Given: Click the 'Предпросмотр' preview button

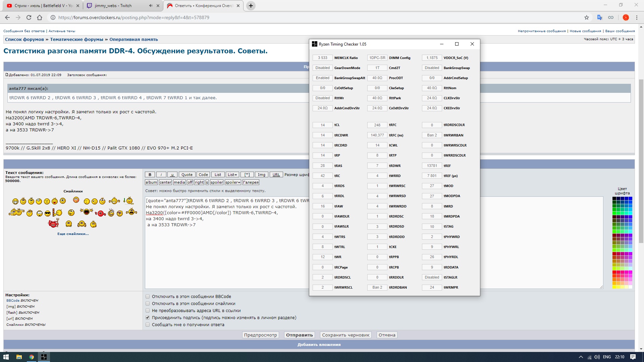Looking at the screenshot, I should click(260, 335).
